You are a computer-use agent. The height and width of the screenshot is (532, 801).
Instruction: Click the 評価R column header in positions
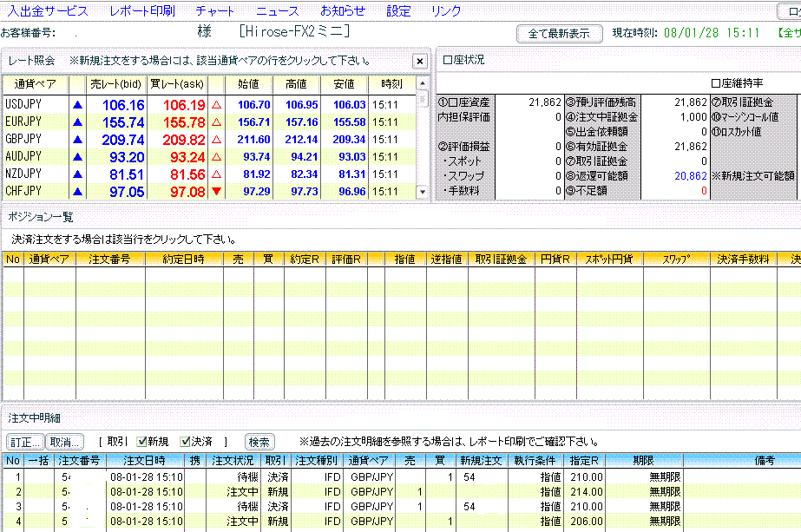(346, 259)
